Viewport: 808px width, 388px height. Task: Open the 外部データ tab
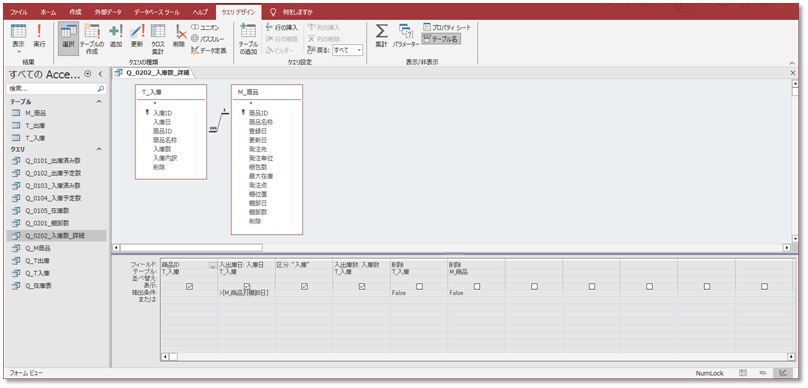click(107, 11)
